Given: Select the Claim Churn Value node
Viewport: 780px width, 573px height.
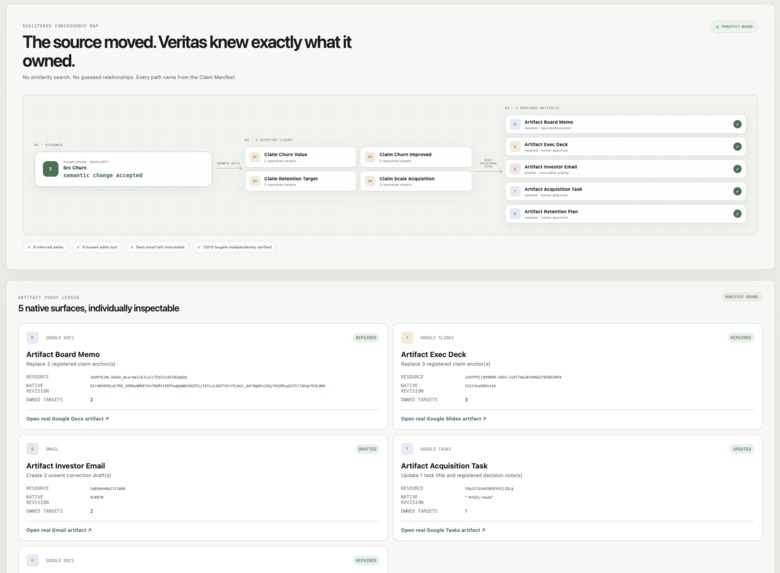Looking at the screenshot, I should pyautogui.click(x=300, y=157).
